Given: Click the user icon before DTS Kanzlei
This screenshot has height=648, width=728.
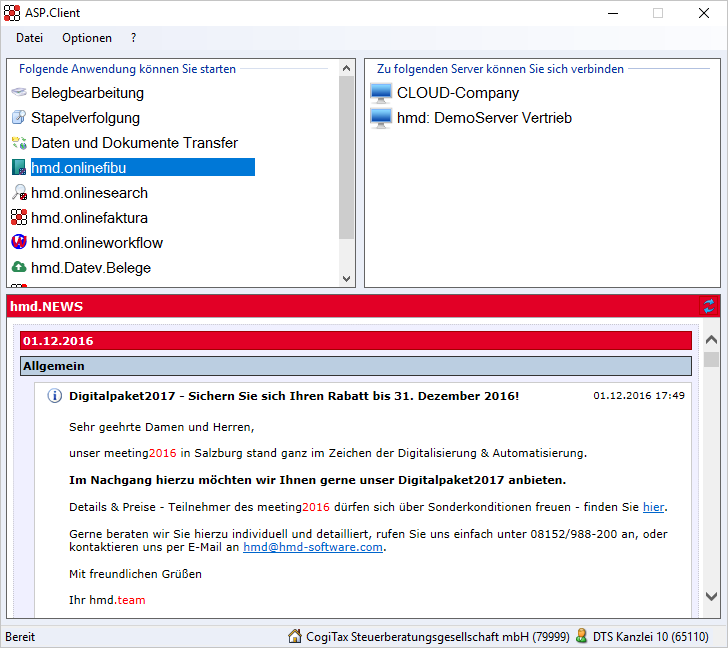Looking at the screenshot, I should click(581, 636).
